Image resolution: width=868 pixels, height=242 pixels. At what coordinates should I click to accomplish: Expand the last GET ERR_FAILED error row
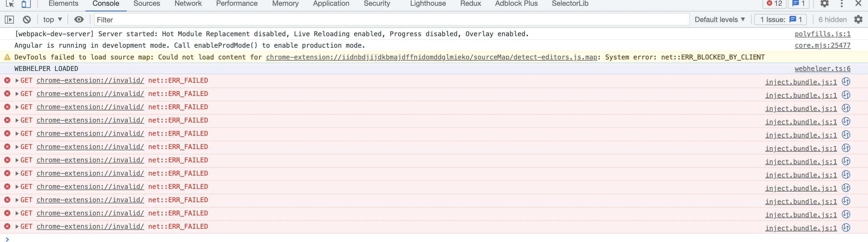pyautogui.click(x=17, y=227)
